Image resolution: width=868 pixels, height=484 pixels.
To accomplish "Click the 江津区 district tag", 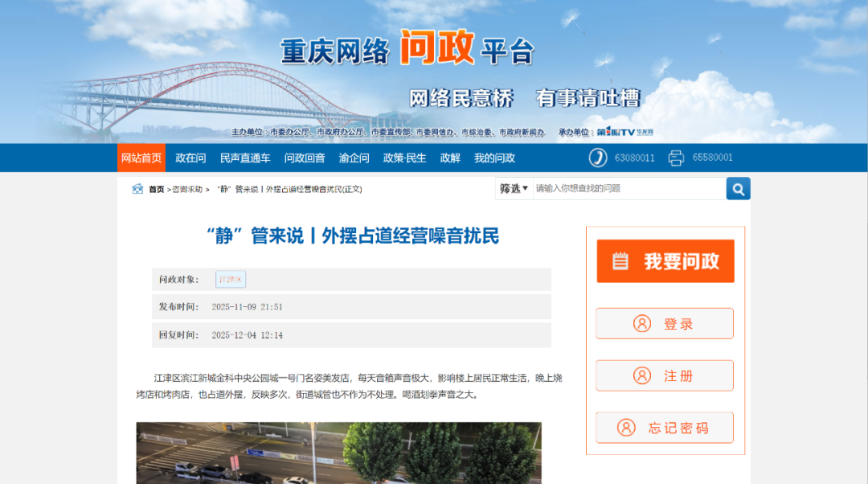I will point(231,279).
